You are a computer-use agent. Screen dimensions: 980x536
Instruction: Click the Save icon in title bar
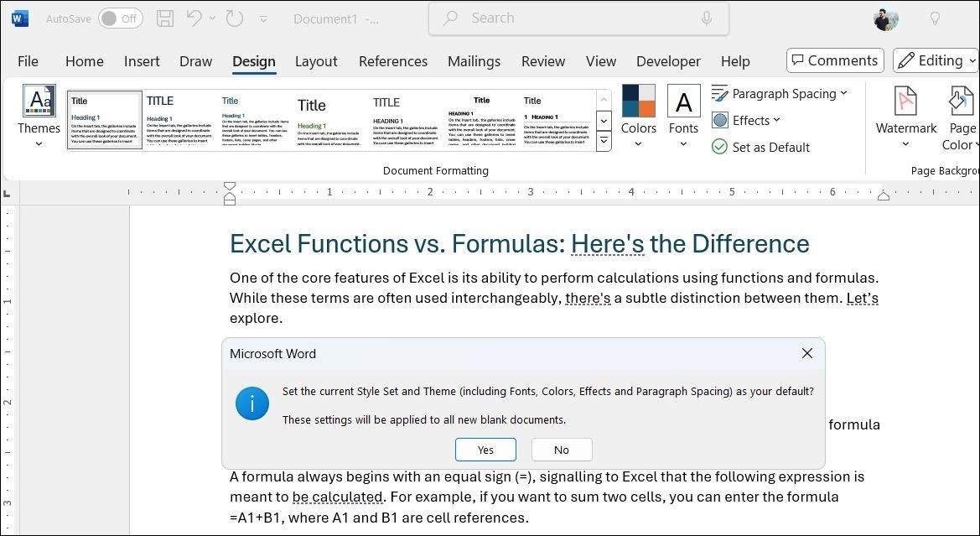165,18
